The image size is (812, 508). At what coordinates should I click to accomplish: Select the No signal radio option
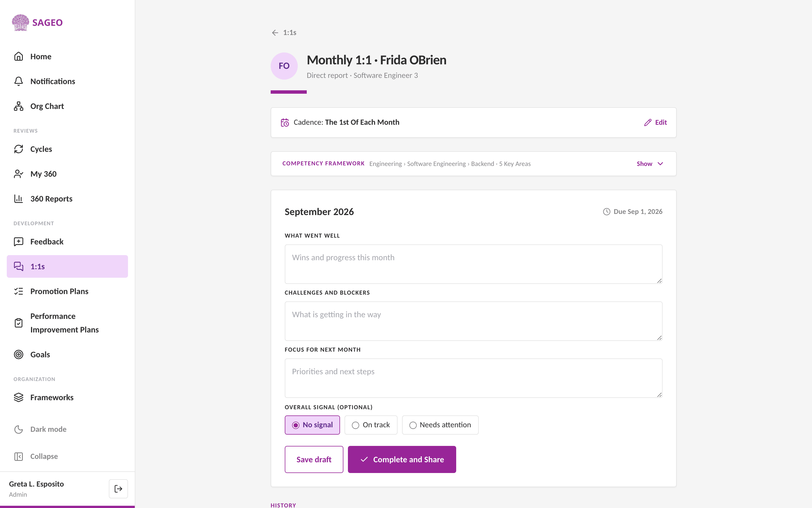[312, 425]
